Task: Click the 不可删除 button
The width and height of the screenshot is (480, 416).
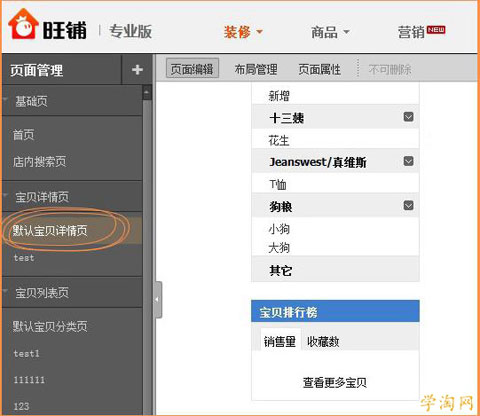Action: (x=390, y=69)
